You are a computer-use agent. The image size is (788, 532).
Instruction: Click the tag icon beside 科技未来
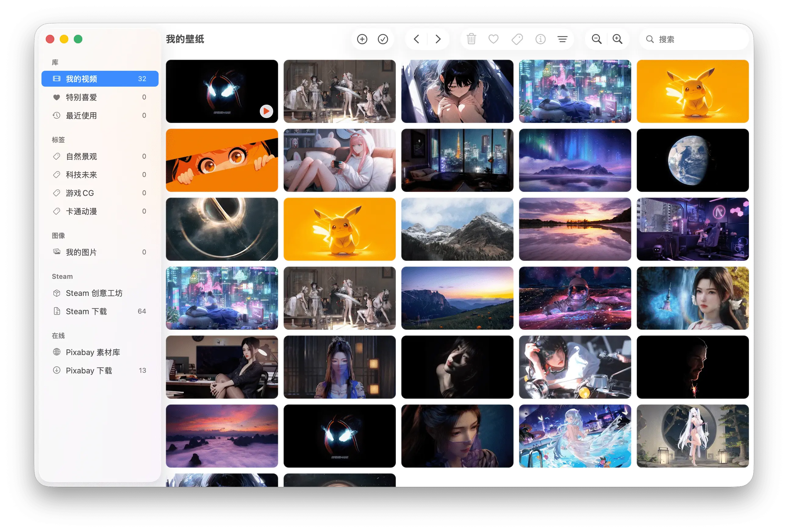(57, 174)
